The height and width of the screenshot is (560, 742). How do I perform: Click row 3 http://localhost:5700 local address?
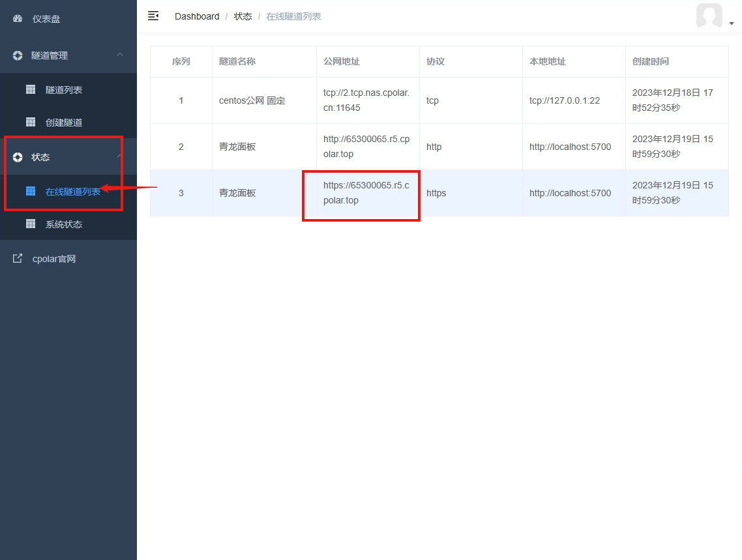click(574, 193)
